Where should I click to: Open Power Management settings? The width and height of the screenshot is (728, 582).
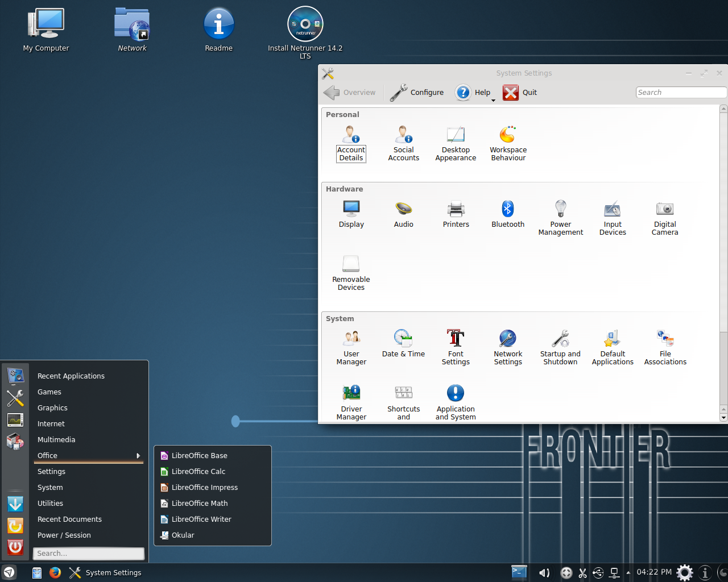(561, 218)
